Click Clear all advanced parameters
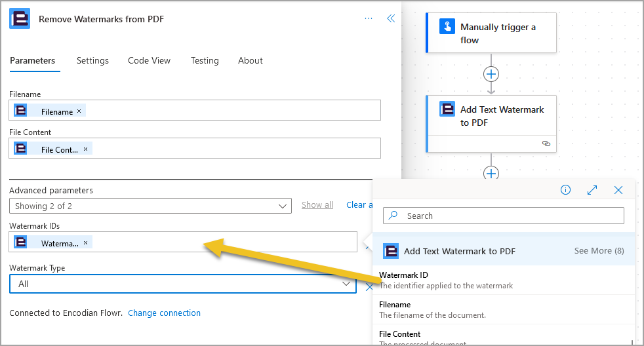The height and width of the screenshot is (346, 644). point(359,205)
